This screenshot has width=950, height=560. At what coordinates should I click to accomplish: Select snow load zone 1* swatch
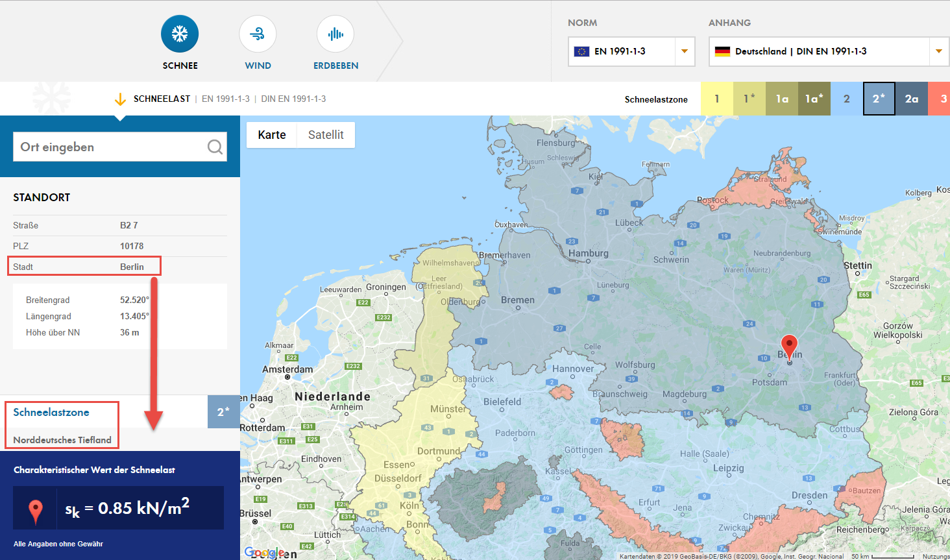[749, 99]
